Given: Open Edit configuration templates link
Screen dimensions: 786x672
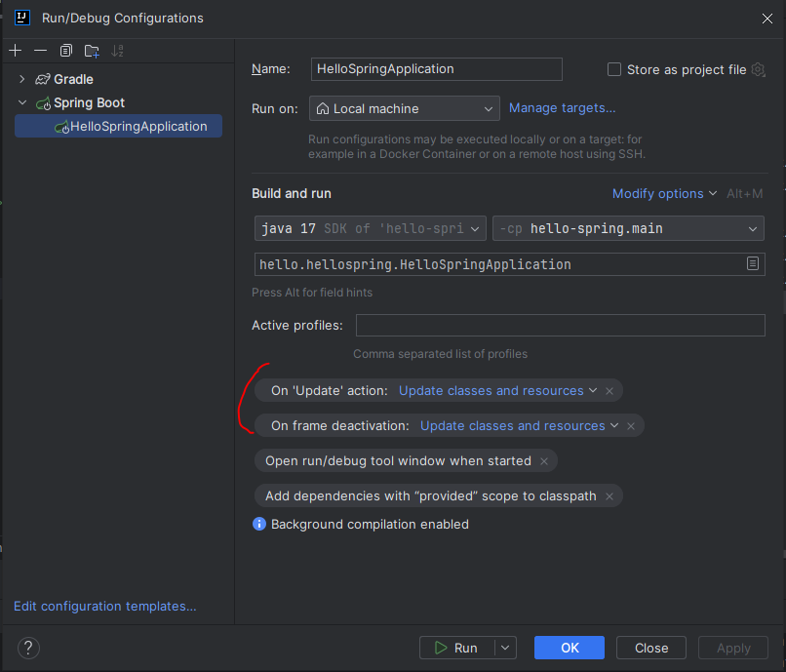Looking at the screenshot, I should (x=104, y=606).
